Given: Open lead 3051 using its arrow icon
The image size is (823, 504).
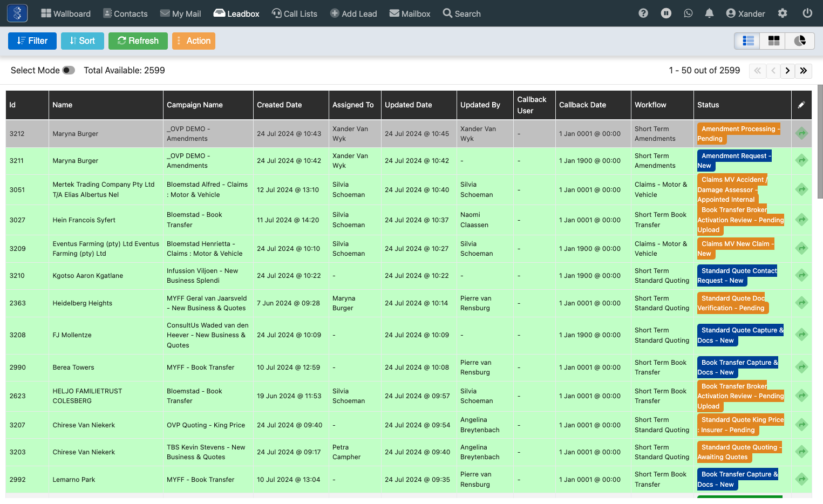Looking at the screenshot, I should (x=802, y=189).
